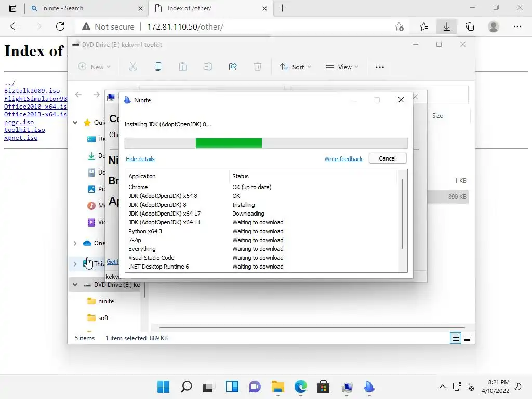
Task: Switch Explorer to large thumbnails view layout
Action: [x=467, y=338]
